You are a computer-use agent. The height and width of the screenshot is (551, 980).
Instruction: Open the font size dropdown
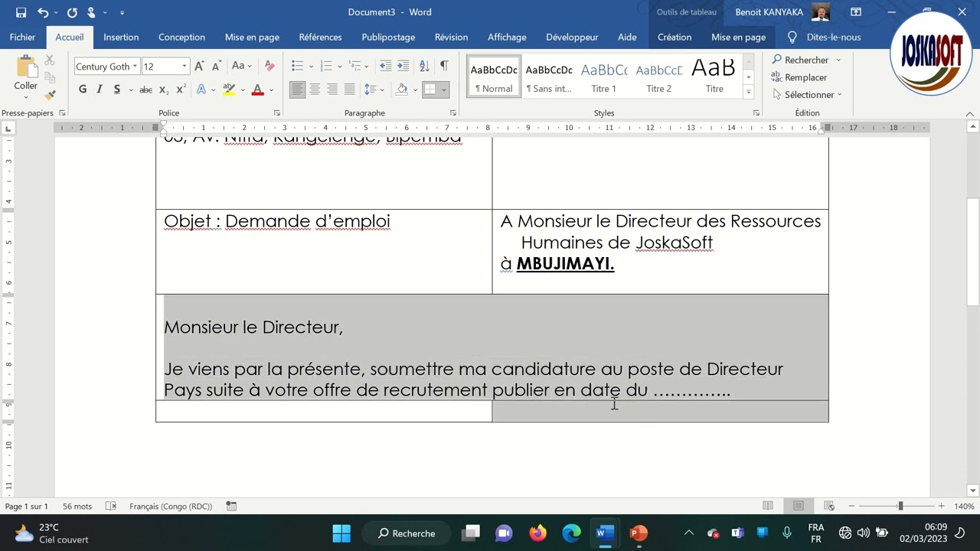point(184,67)
